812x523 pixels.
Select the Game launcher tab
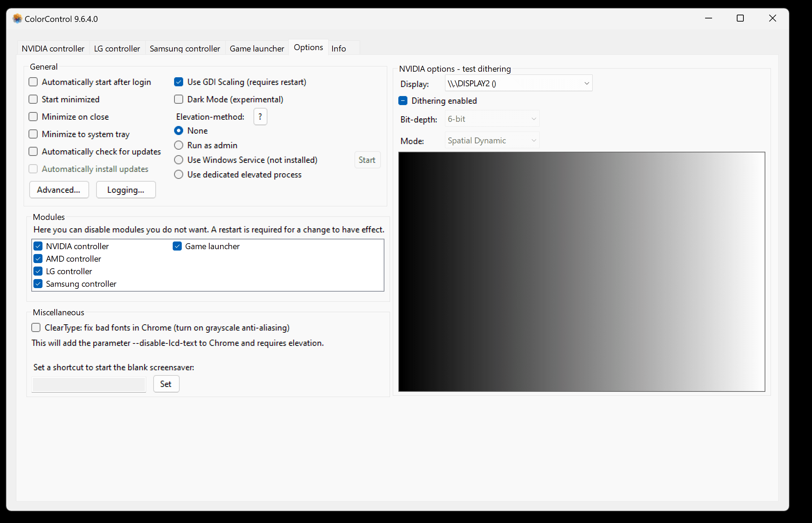pos(257,48)
